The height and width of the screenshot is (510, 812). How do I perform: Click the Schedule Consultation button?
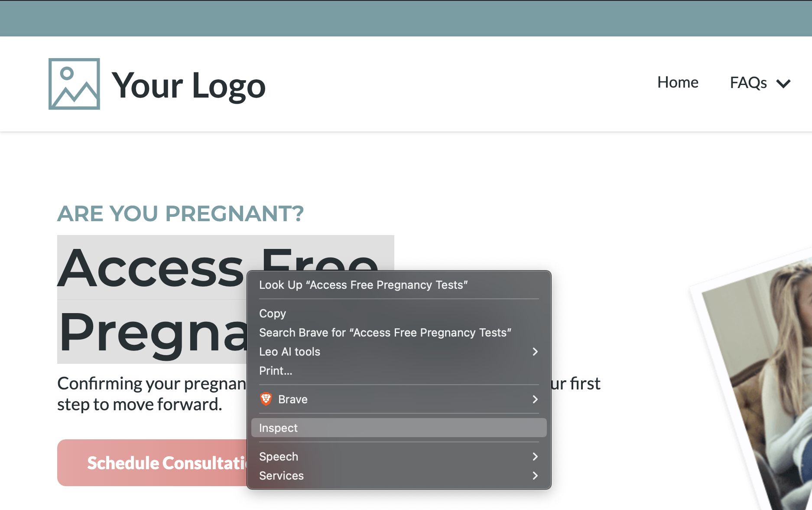pos(152,463)
